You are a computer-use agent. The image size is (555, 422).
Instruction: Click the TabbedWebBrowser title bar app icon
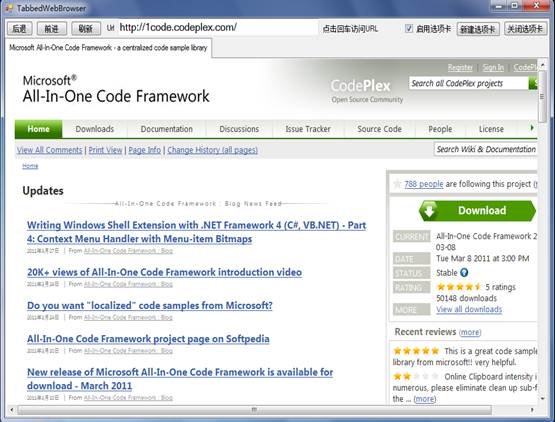click(x=9, y=8)
